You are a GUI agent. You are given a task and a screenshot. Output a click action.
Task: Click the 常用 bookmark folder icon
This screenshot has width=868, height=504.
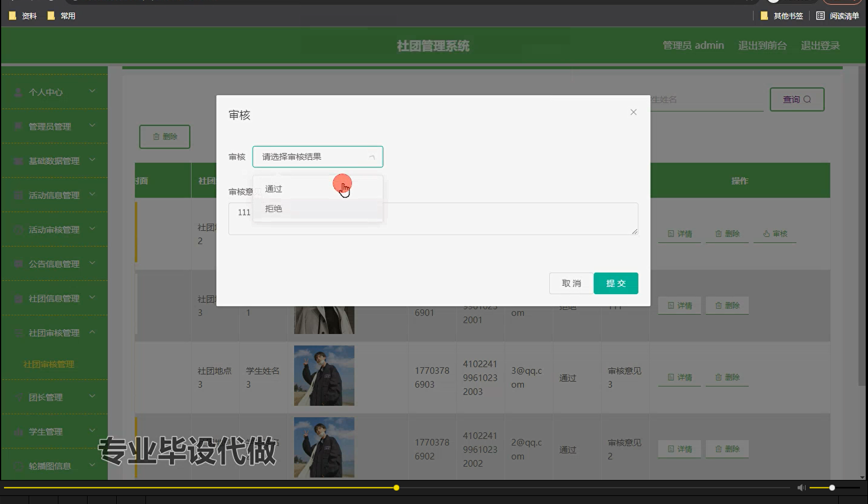coord(51,15)
